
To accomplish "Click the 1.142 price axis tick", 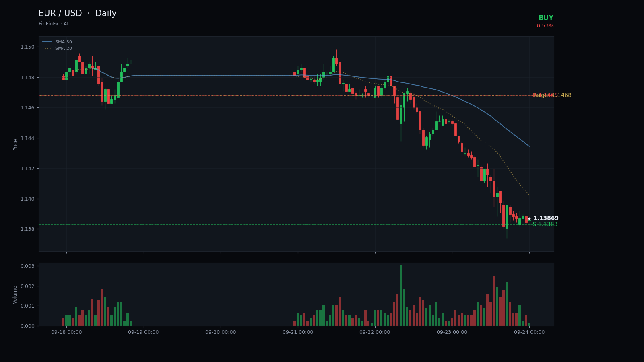I will point(27,169).
